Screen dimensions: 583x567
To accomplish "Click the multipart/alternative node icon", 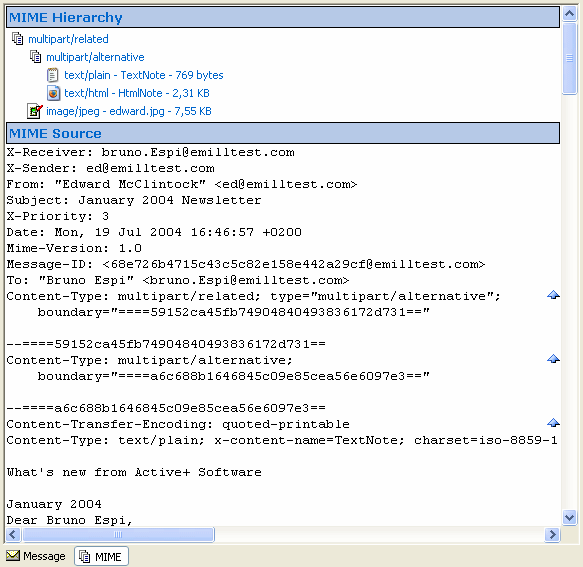I will [35, 57].
